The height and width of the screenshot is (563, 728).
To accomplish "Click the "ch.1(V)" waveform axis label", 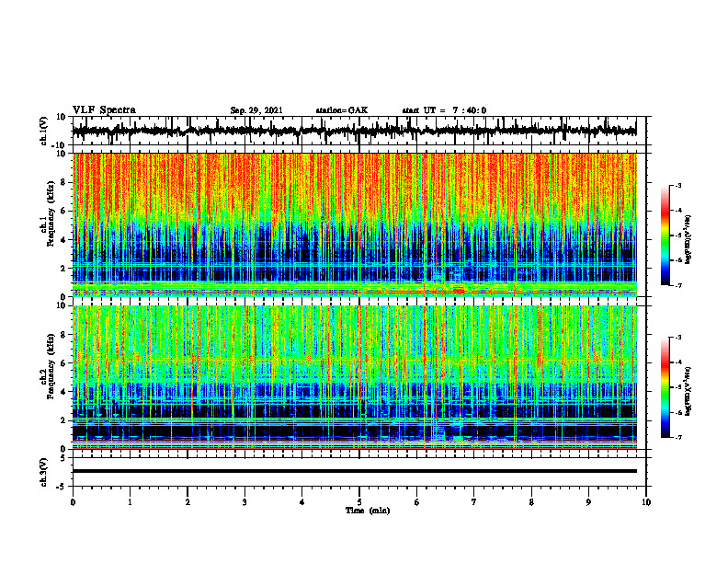I will point(44,131).
